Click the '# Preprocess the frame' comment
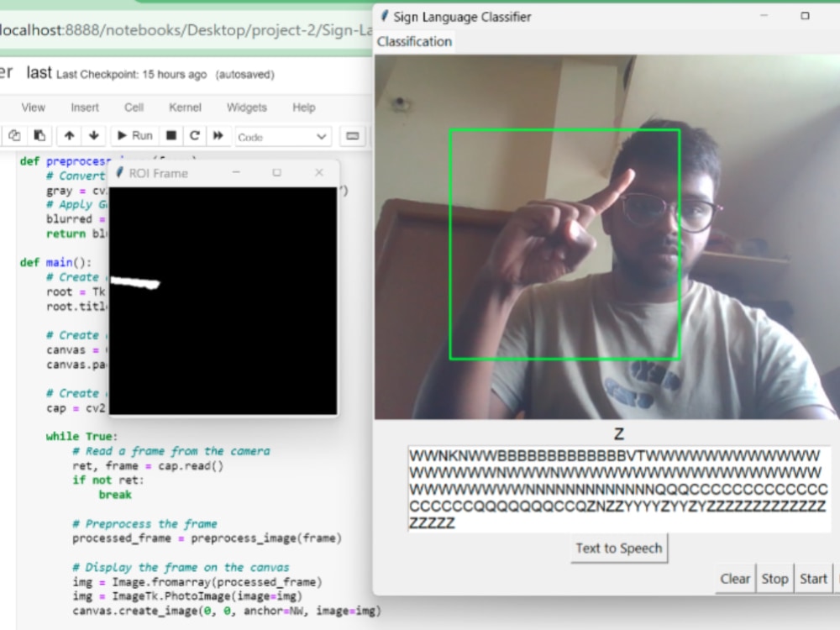Image resolution: width=840 pixels, height=630 pixels. coord(144,523)
